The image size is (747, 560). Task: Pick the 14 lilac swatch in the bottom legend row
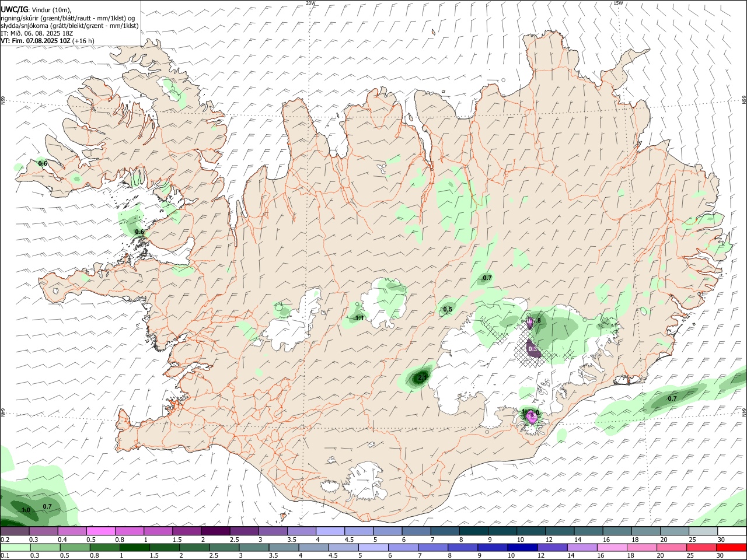pos(582,547)
